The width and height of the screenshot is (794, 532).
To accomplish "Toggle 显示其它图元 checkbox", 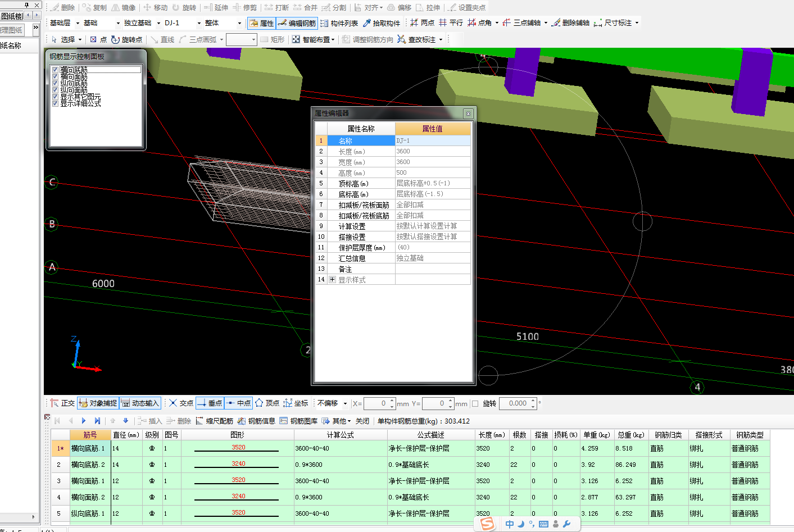I will pos(55,97).
